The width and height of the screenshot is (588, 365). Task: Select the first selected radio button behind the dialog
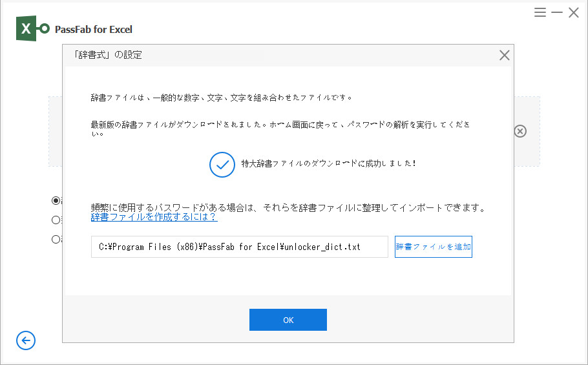tap(56, 200)
